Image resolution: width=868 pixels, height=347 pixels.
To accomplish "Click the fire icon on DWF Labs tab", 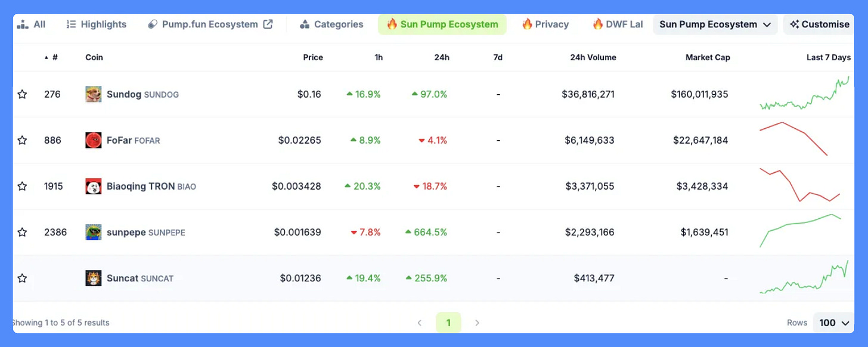I will click(x=597, y=24).
